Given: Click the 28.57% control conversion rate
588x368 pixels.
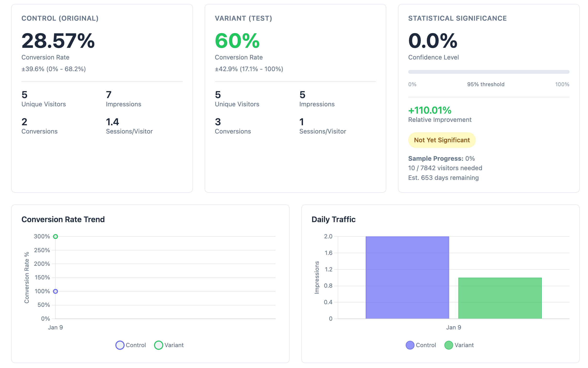Looking at the screenshot, I should coord(58,41).
